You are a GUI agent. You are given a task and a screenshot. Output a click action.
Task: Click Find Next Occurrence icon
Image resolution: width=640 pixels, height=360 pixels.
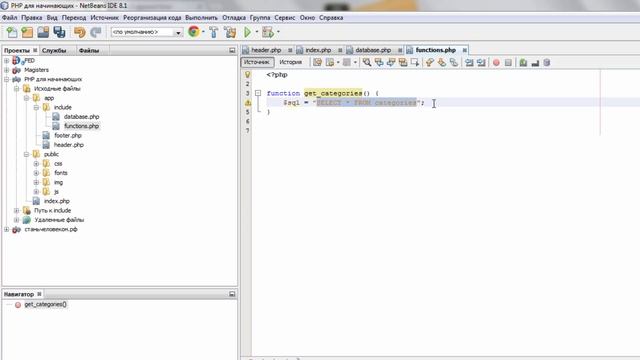391,62
